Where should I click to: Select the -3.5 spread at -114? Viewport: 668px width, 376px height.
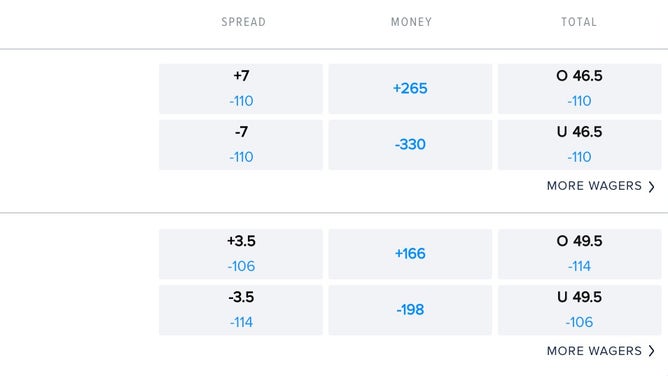[x=241, y=310]
